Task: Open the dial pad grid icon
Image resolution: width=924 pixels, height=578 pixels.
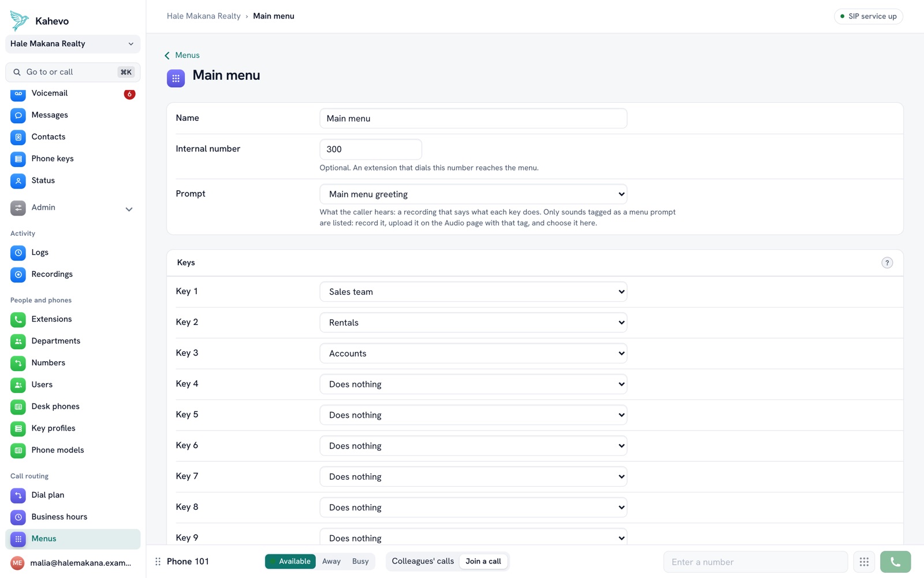Action: 864,562
